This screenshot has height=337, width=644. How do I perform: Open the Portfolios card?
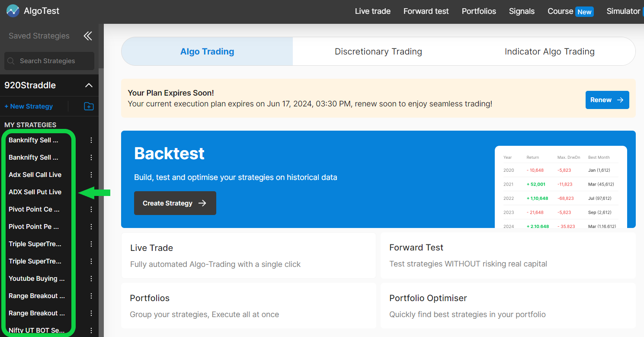249,305
